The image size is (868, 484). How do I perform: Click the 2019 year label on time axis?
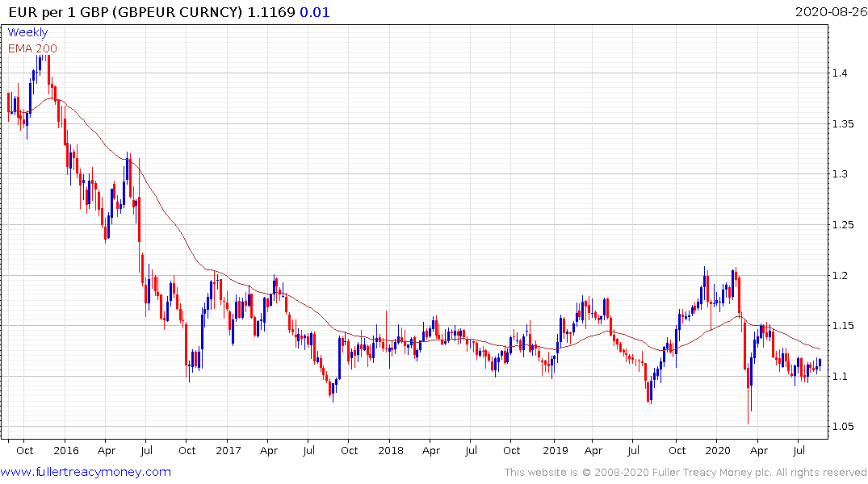coord(556,450)
